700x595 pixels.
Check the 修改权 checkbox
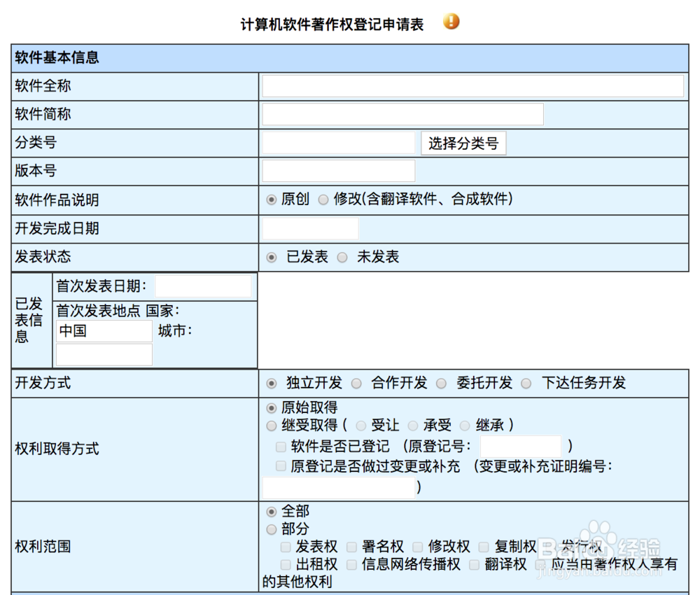pyautogui.click(x=418, y=547)
